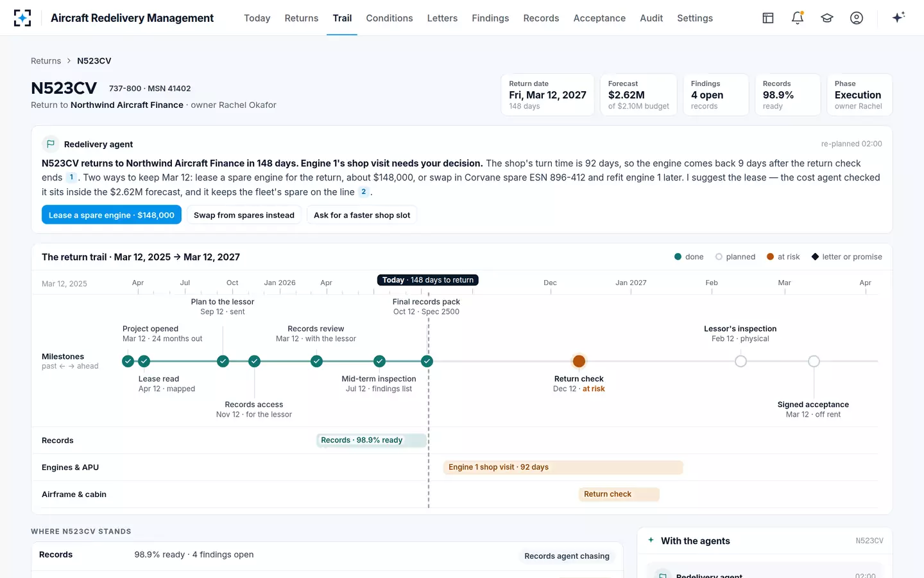The height and width of the screenshot is (578, 924).
Task: Select the Records access milestone dot
Action: coord(255,361)
